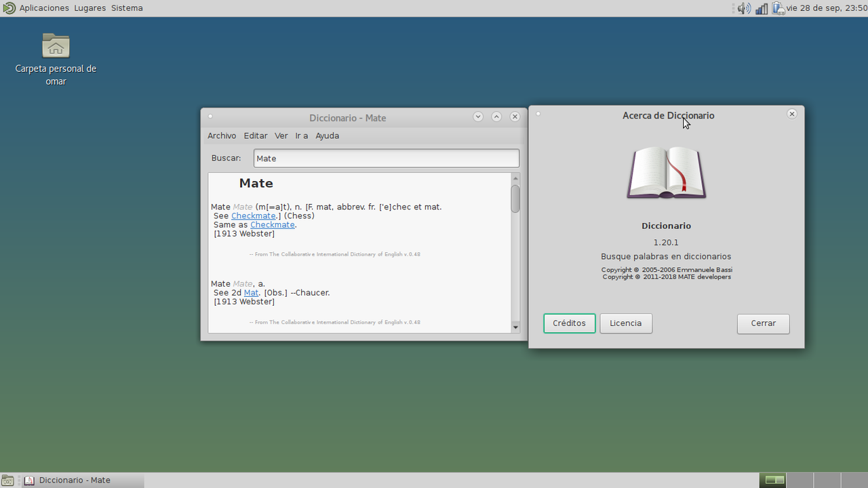
Task: Click the first 'From The Collaborative International Dictionary' line
Action: [x=335, y=254]
